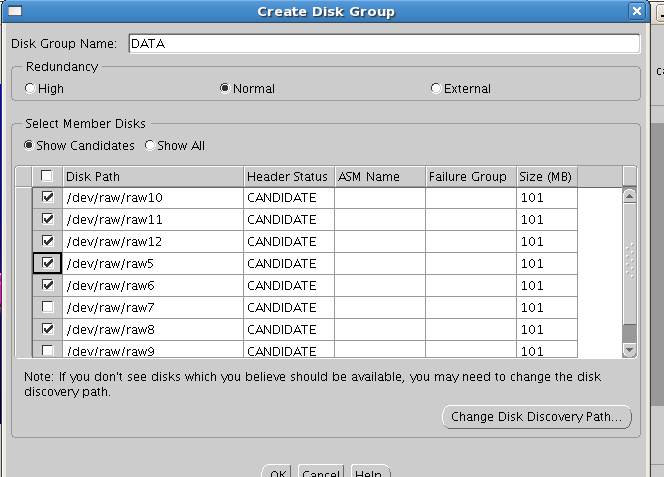This screenshot has height=477, width=664.
Task: Uncheck the /dev/raw/raw11 disk checkbox
Action: coord(48,219)
